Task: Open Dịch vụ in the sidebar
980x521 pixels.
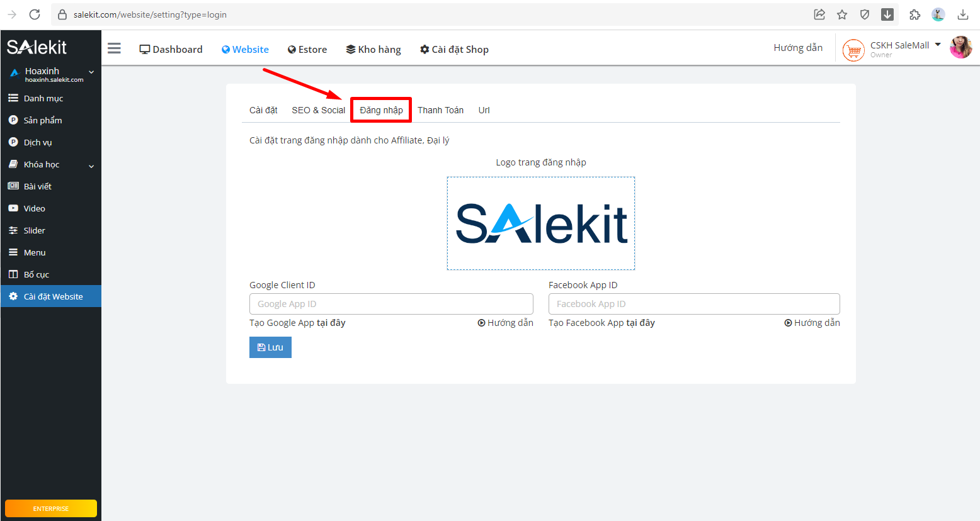Action: point(50,142)
